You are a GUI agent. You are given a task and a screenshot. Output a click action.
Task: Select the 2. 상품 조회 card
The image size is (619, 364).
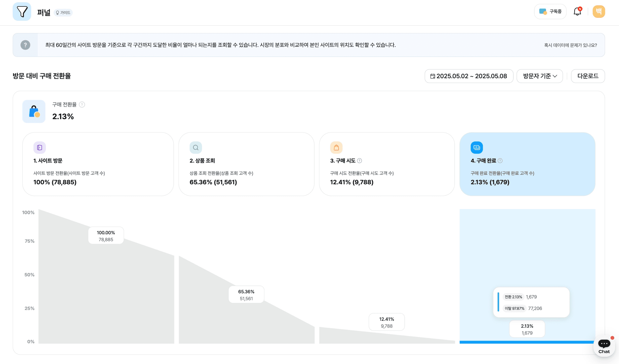click(x=246, y=164)
